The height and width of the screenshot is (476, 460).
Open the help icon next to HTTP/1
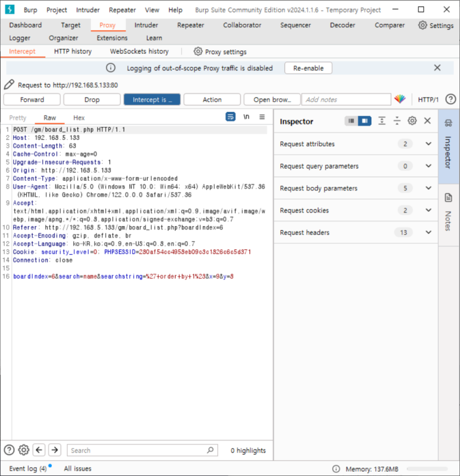click(450, 99)
